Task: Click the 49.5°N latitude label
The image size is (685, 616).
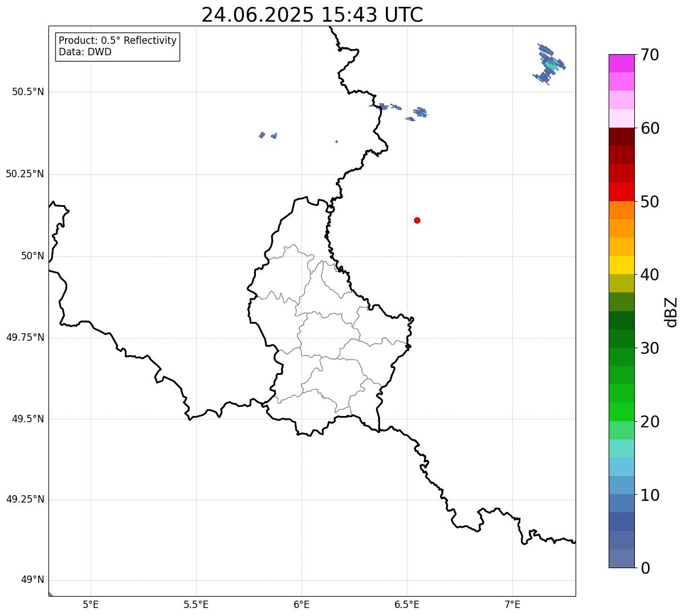Action: tap(28, 419)
